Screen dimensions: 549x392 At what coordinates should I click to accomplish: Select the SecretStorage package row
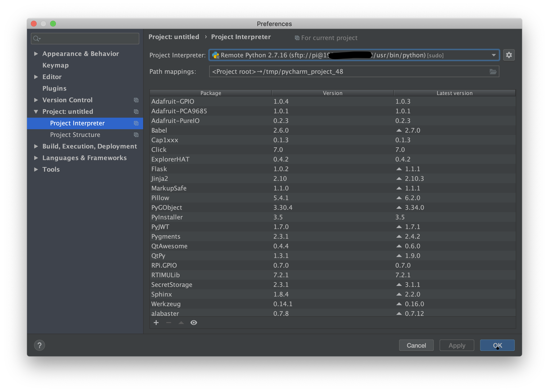pyautogui.click(x=333, y=284)
